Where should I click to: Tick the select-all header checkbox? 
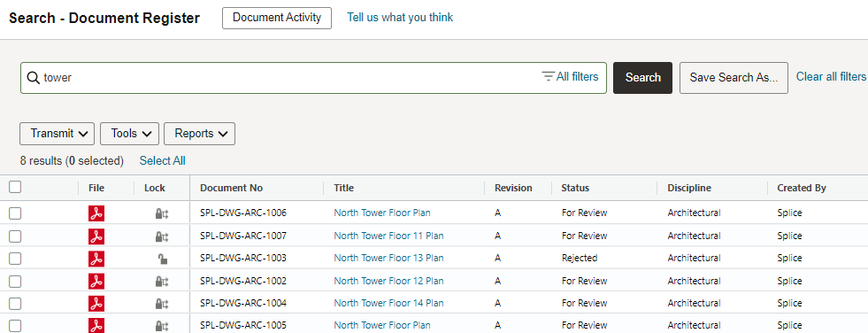(x=15, y=187)
